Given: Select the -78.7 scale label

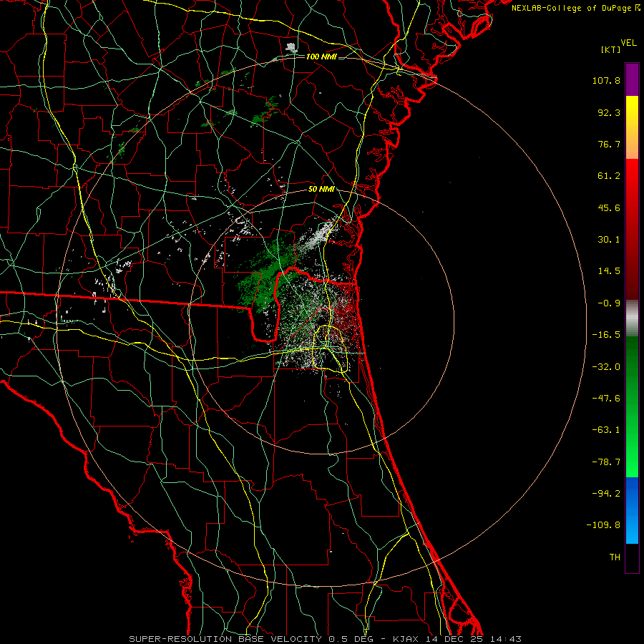Looking at the screenshot, I should tap(606, 462).
